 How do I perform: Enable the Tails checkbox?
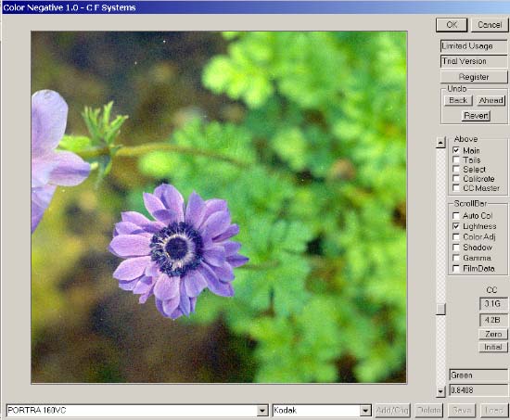456,159
